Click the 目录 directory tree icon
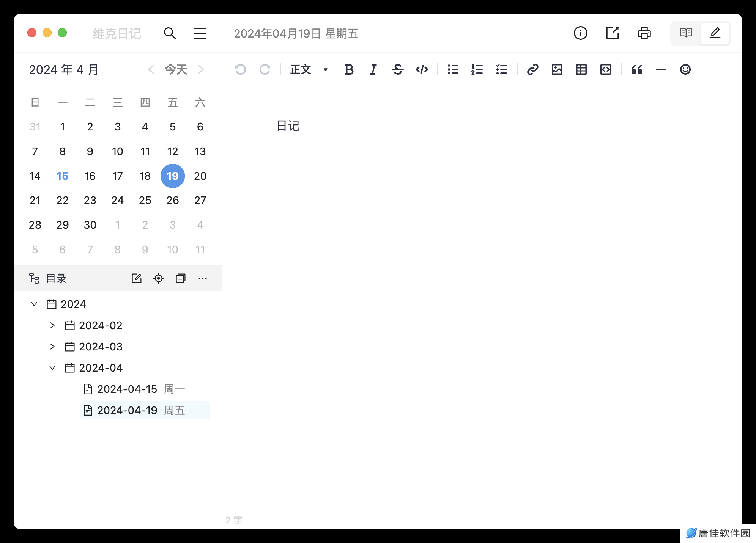Viewport: 756px width, 543px height. pos(35,278)
